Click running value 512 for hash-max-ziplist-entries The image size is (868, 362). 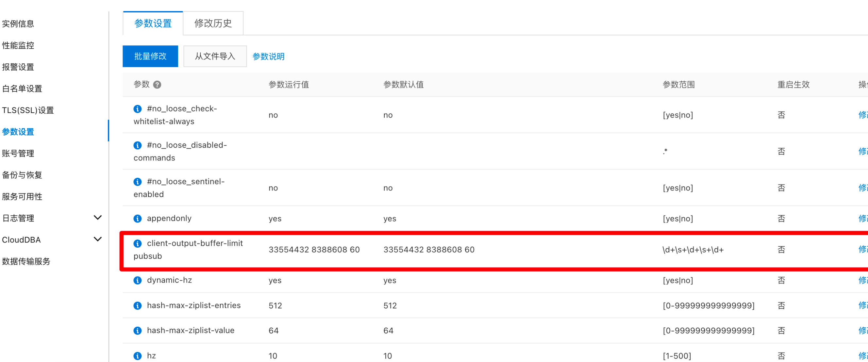(275, 306)
